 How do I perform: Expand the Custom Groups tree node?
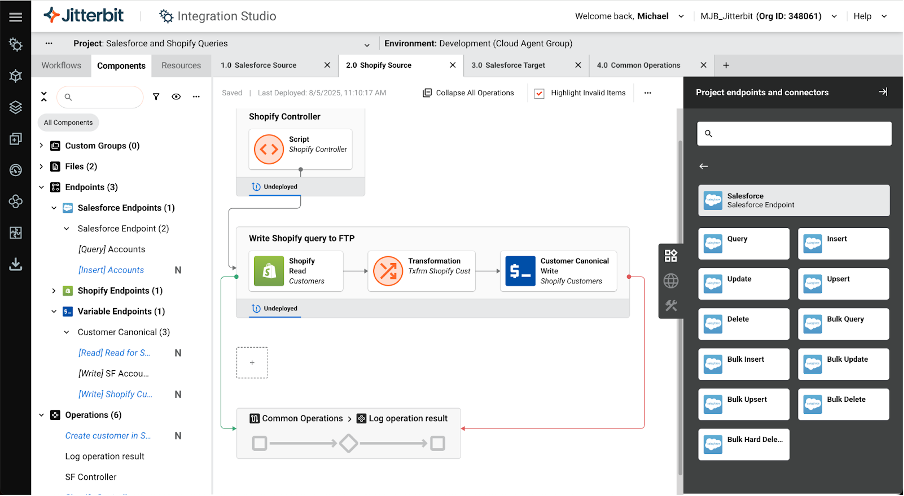[41, 146]
